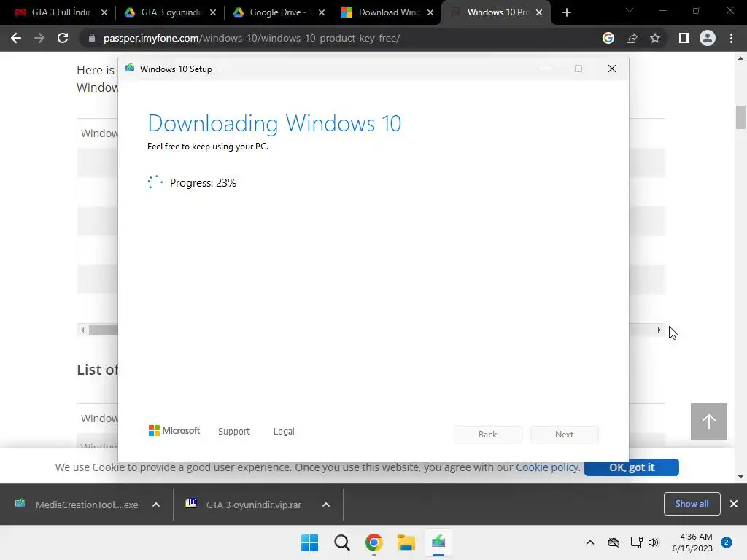The height and width of the screenshot is (560, 747).
Task: Reload the current page
Action: tap(63, 38)
